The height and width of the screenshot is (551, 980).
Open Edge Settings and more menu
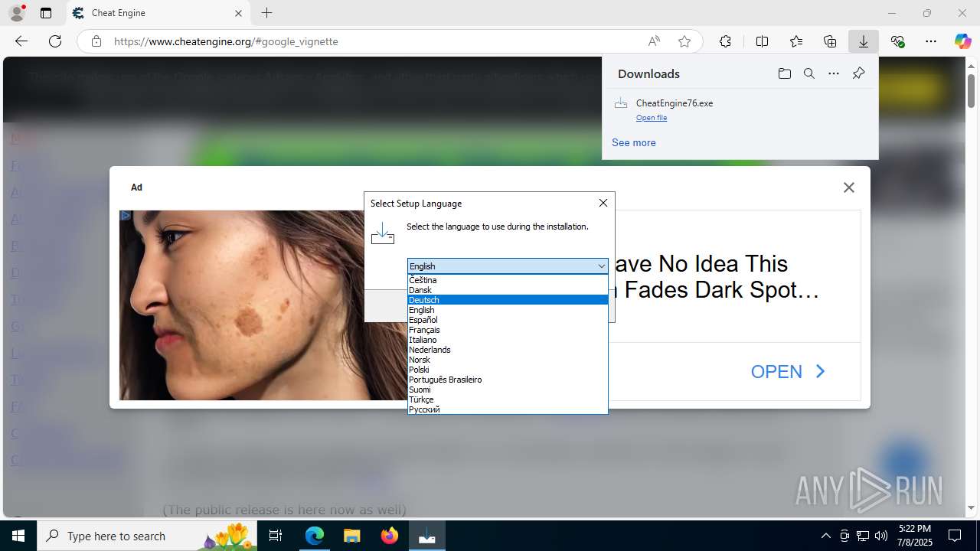click(x=931, y=41)
